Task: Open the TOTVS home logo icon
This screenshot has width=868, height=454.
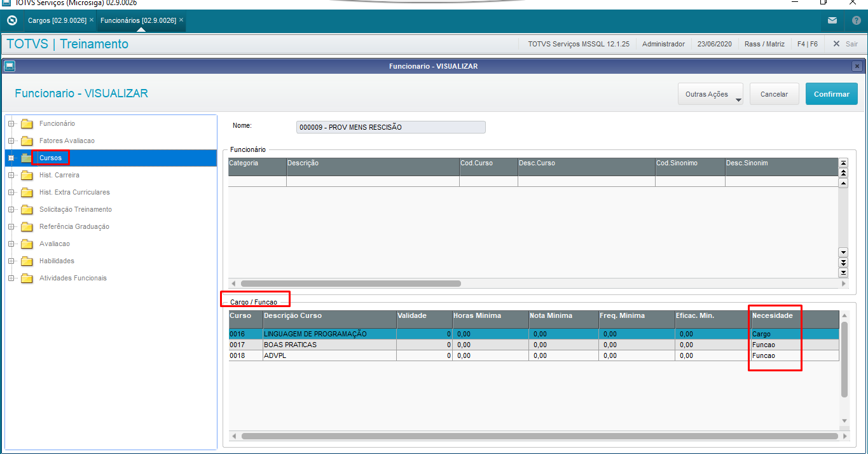Action: click(11, 21)
